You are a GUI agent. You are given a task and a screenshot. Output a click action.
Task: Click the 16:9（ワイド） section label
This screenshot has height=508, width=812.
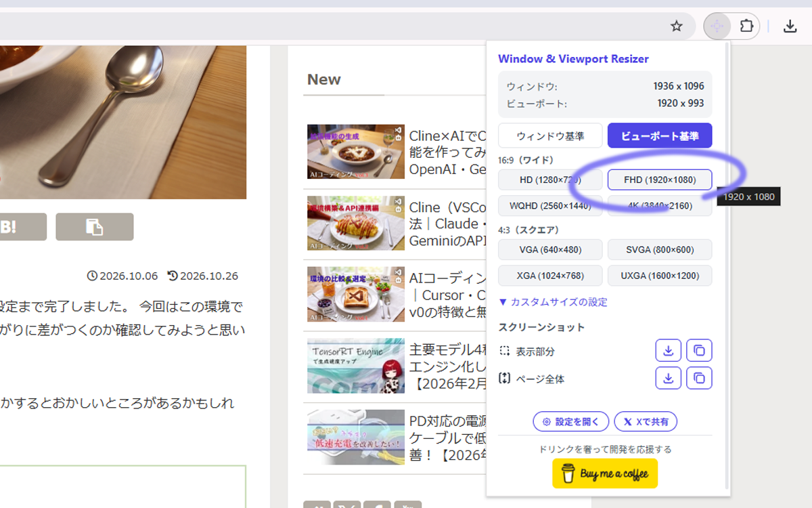point(526,160)
